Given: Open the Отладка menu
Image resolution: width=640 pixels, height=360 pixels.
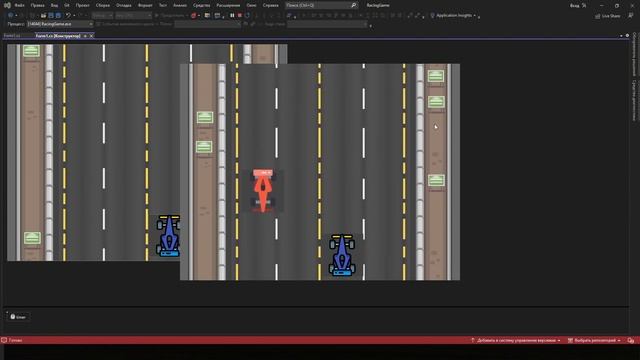Looking at the screenshot, I should tap(124, 5).
